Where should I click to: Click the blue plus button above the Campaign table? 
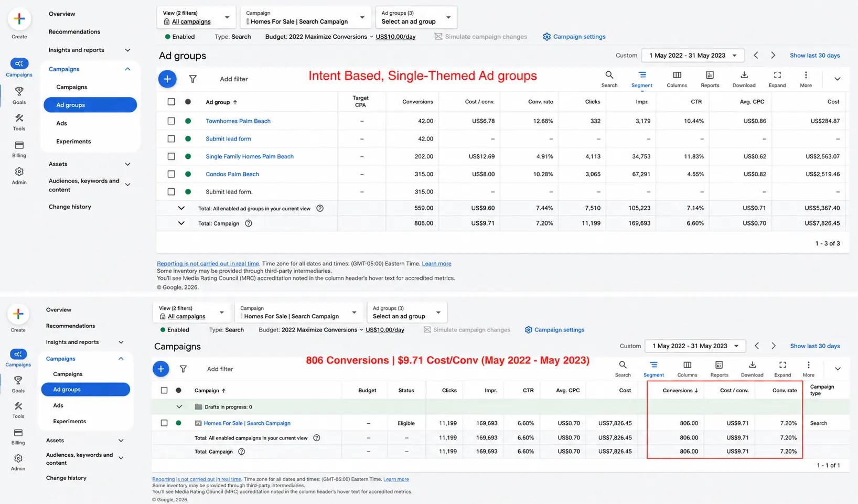pyautogui.click(x=161, y=369)
